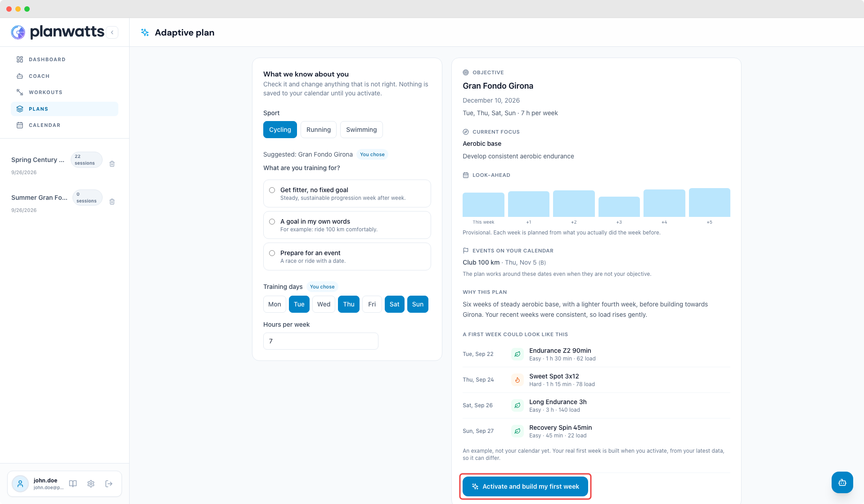Click the Gran Fondo Girona objective title

click(x=498, y=86)
